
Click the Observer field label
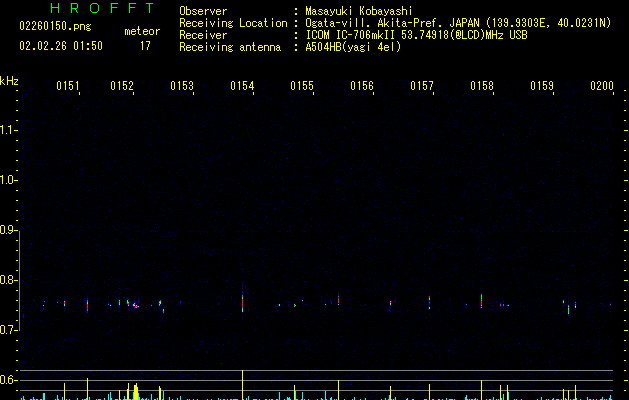click(203, 11)
